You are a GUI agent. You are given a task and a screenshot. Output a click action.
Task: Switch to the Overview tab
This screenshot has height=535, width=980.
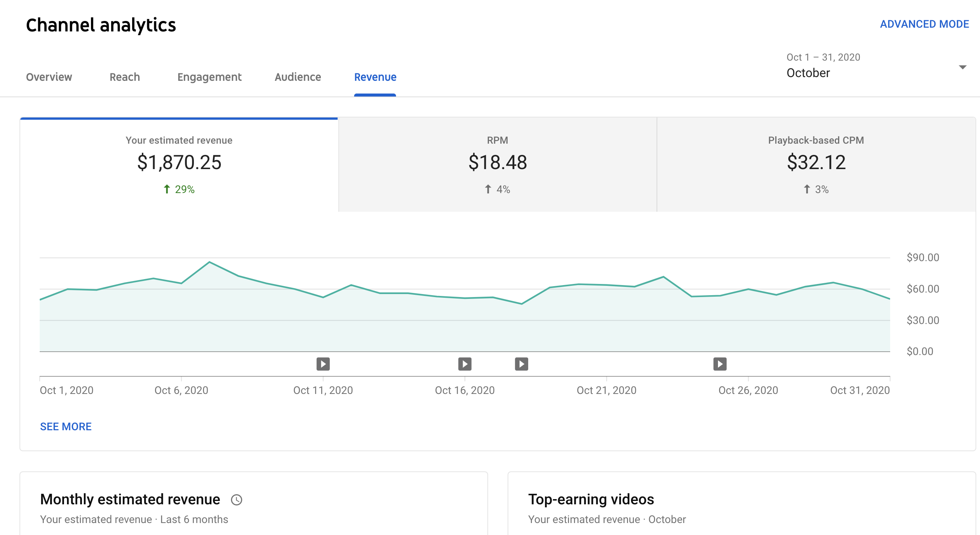coord(49,77)
